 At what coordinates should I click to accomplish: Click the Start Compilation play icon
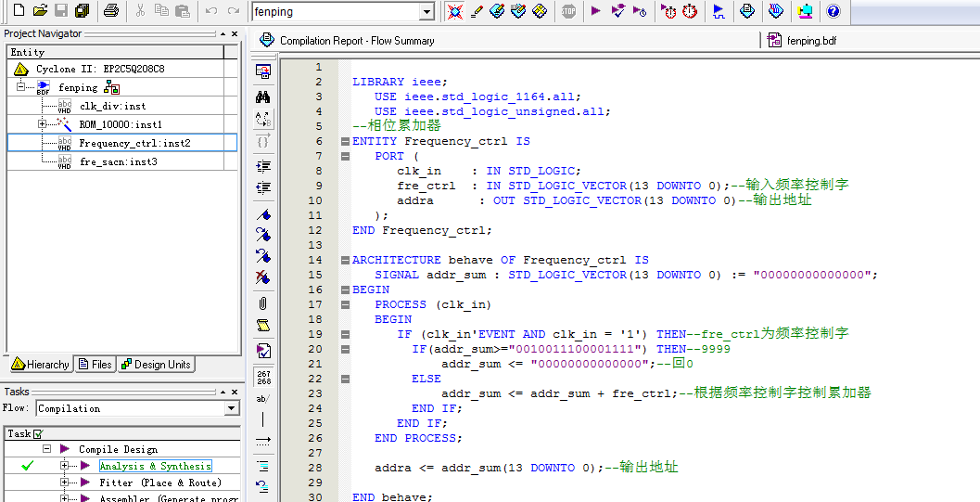[x=595, y=11]
